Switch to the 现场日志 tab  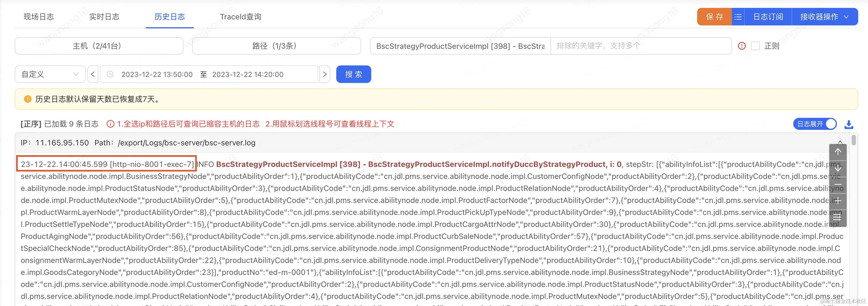[39, 17]
